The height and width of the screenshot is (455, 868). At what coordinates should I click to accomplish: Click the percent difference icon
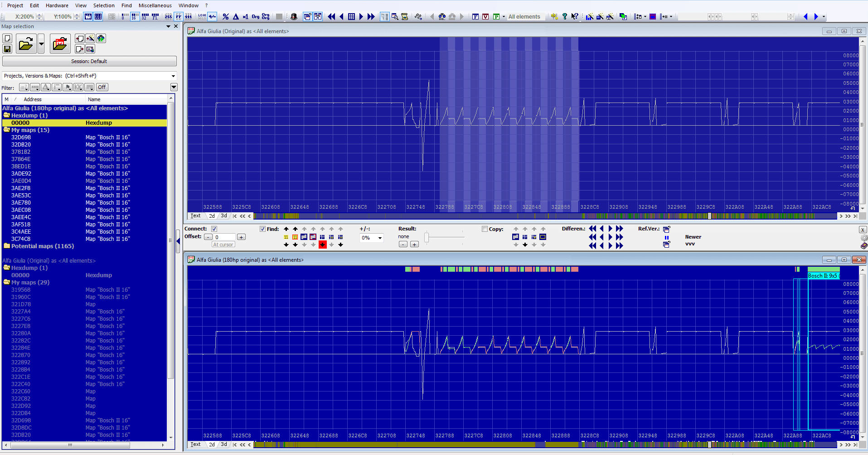pyautogui.click(x=226, y=17)
